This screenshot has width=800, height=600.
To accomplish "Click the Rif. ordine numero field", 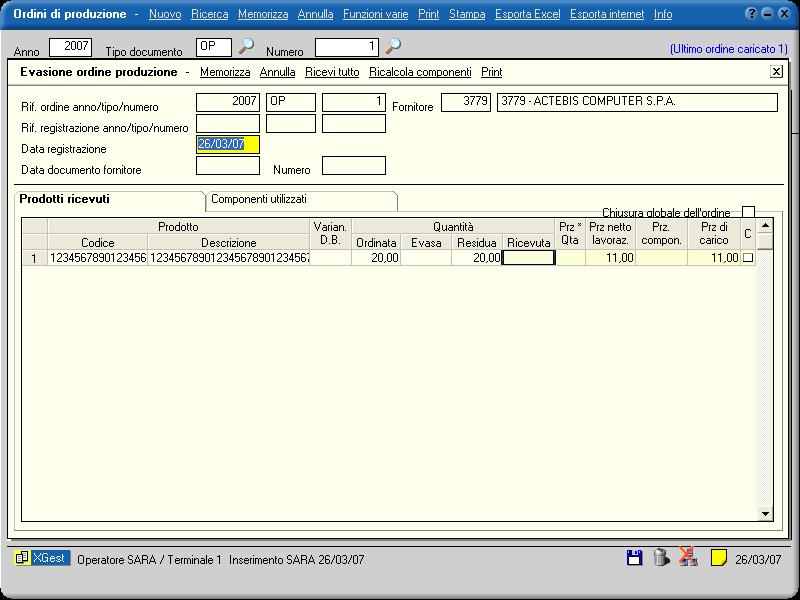I will pos(354,102).
